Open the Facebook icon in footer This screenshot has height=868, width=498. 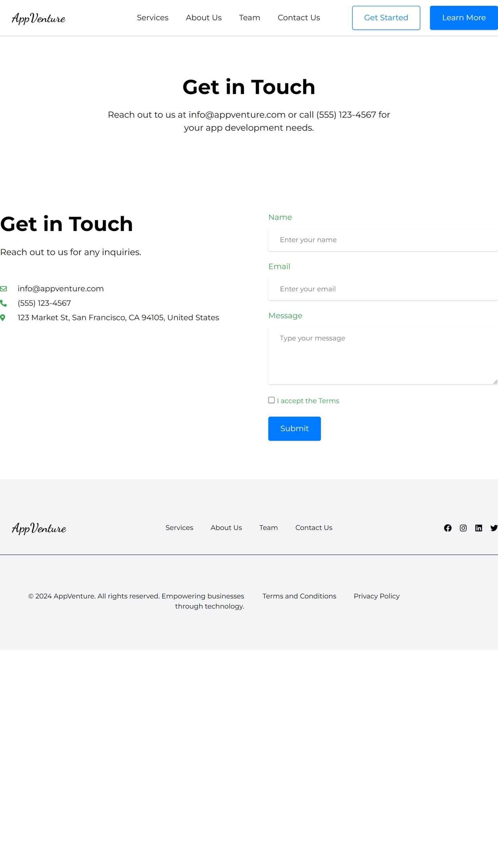[x=448, y=528]
